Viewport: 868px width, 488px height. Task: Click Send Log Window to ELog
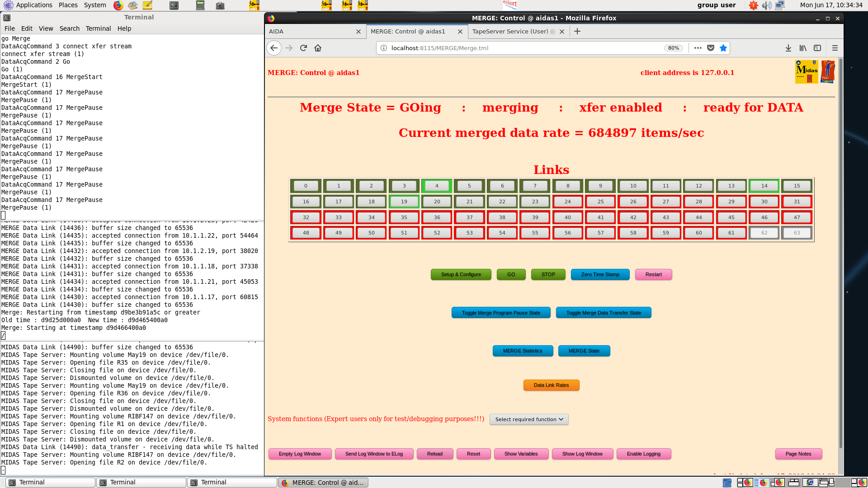point(374,454)
